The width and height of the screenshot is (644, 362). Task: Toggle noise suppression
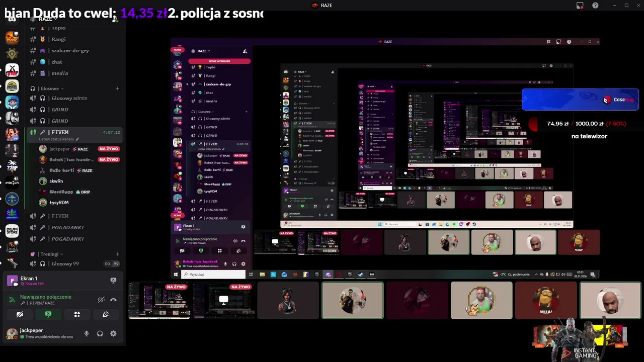point(101,300)
